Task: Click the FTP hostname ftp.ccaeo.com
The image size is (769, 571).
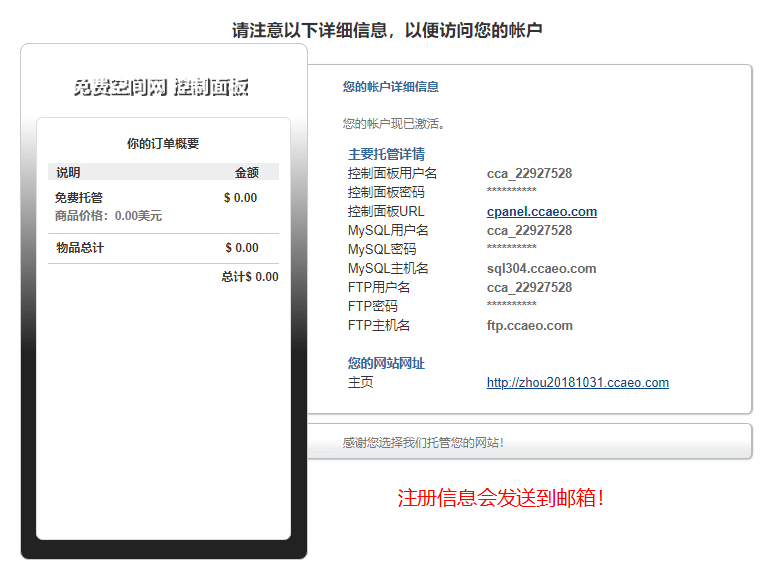Action: tap(529, 326)
